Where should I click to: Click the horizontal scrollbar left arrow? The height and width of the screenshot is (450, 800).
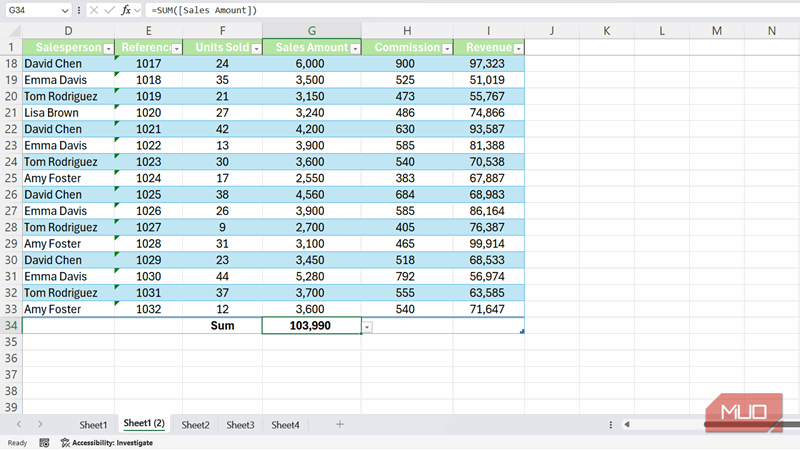click(627, 425)
